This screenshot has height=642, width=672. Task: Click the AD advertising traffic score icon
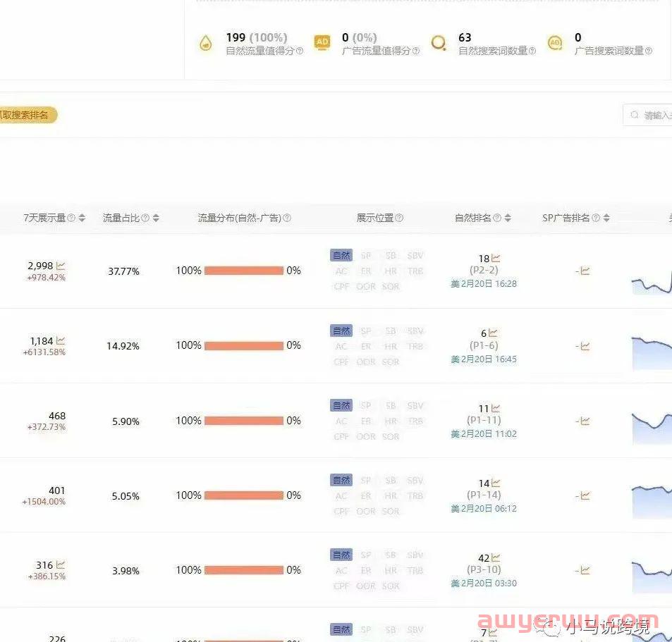322,42
